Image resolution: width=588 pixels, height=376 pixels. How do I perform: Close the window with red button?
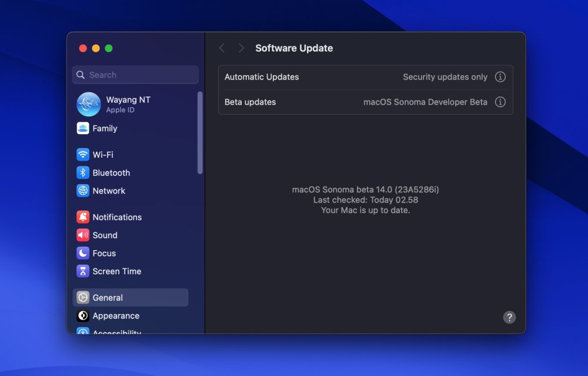point(83,48)
